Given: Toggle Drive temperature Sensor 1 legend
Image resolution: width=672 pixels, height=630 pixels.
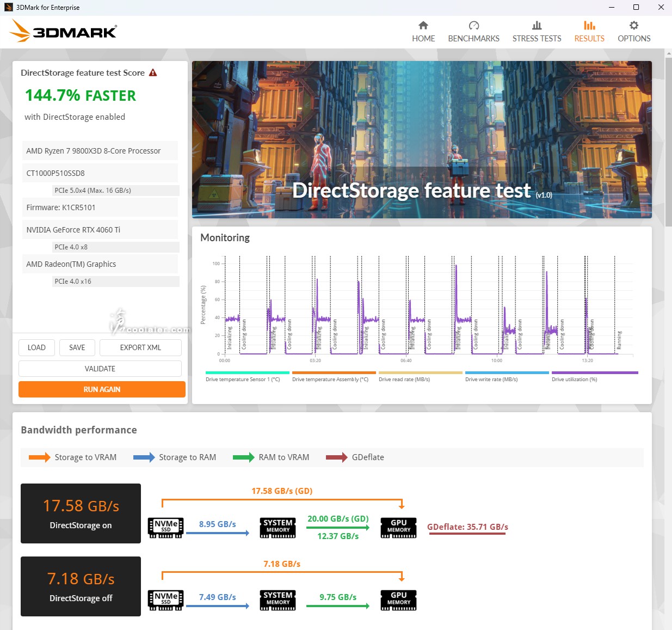Looking at the screenshot, I should coord(247,377).
